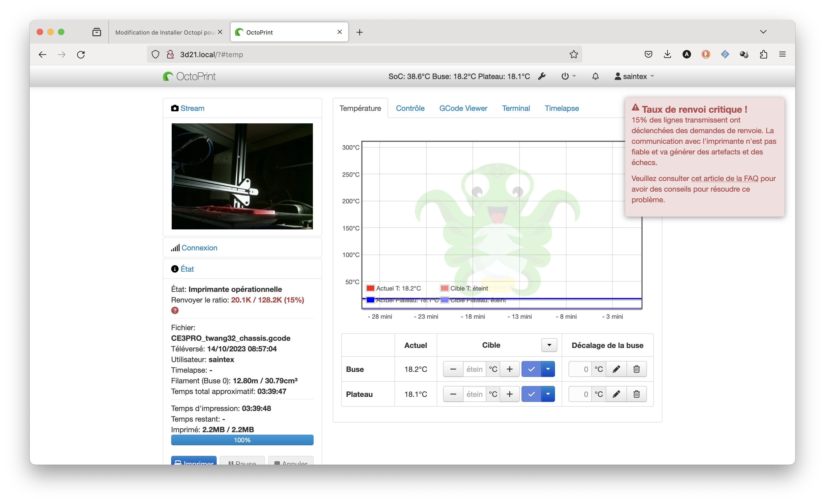Viewport: 825px width, 504px height.
Task: Click the Buse offset input field
Action: click(x=580, y=369)
